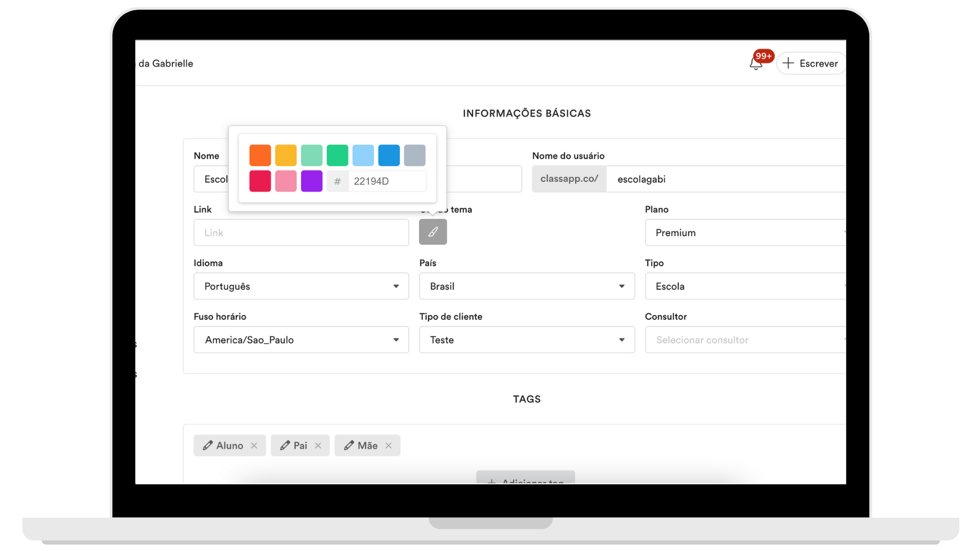Viewport: 980px width, 551px height.
Task: Open the Idioma dropdown showing Português
Action: [x=301, y=286]
